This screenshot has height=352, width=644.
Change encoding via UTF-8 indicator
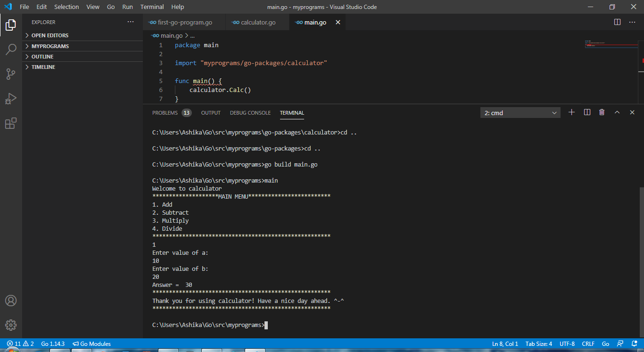(x=567, y=344)
